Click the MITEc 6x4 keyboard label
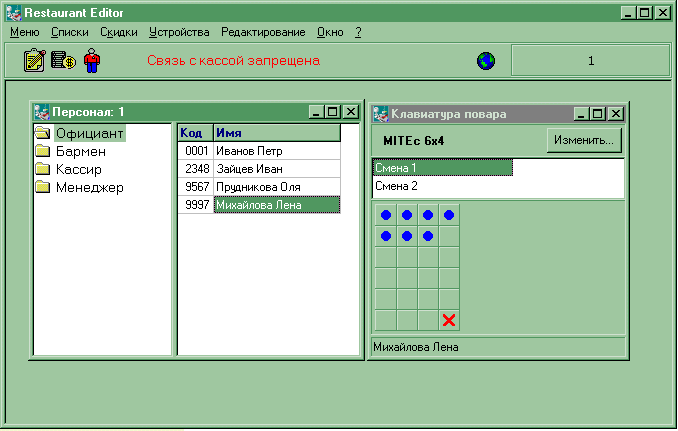The height and width of the screenshot is (431, 678). pyautogui.click(x=413, y=141)
